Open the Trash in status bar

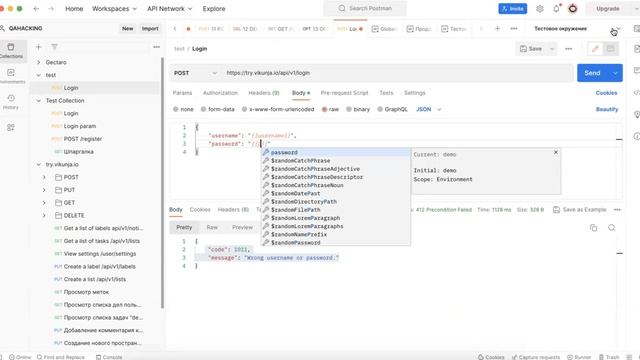click(x=609, y=357)
